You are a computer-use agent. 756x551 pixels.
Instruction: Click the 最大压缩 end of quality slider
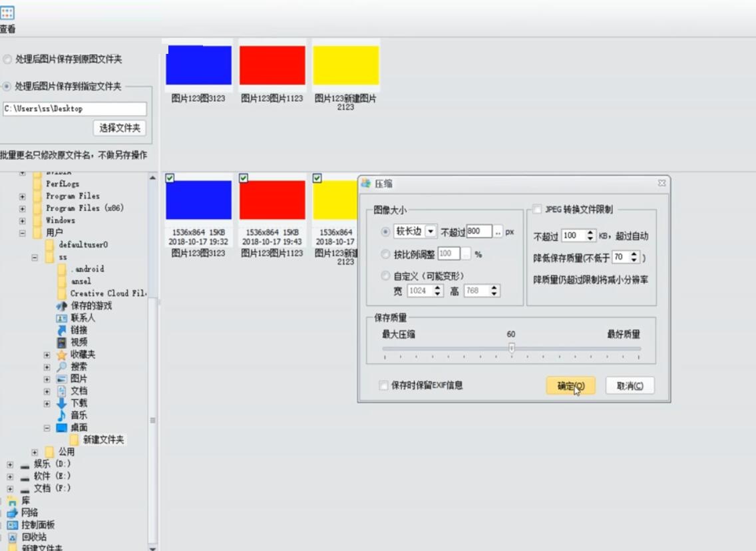(399, 334)
